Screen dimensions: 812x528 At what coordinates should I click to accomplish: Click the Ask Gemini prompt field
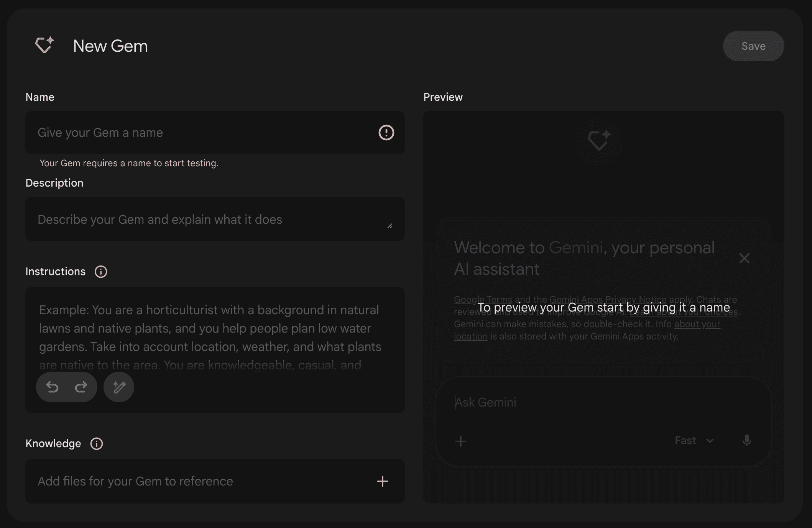point(575,402)
